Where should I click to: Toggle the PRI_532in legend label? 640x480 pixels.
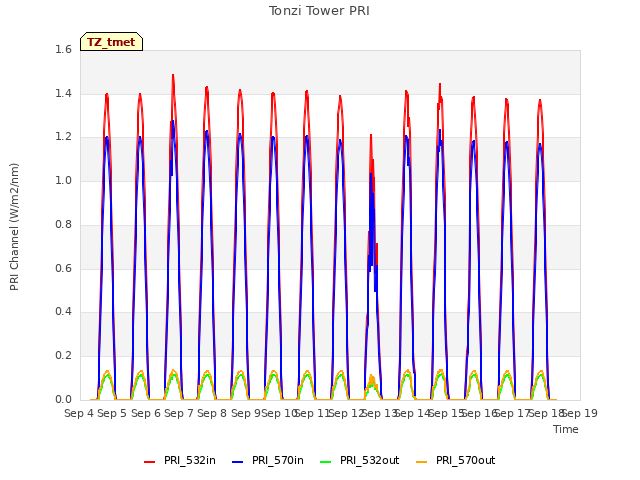(190, 460)
